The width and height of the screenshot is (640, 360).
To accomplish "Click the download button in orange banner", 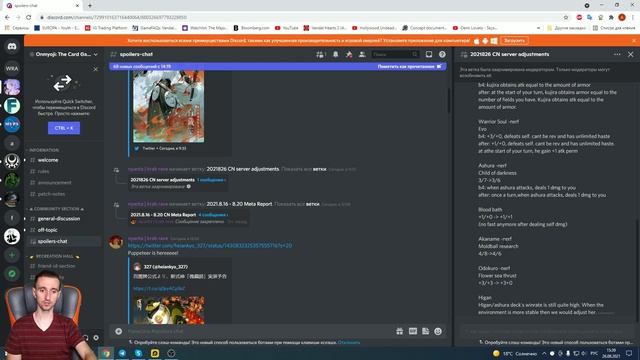I will [x=514, y=41].
